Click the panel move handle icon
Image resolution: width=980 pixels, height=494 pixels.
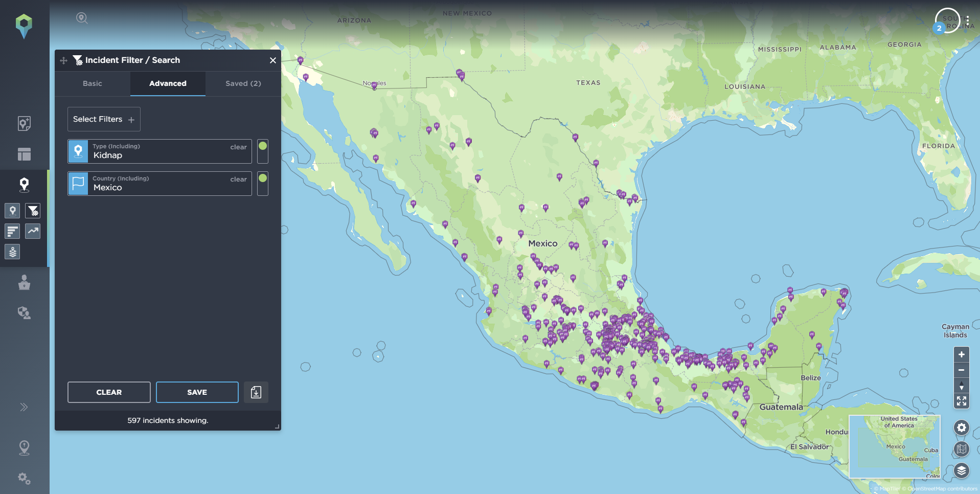pos(64,60)
